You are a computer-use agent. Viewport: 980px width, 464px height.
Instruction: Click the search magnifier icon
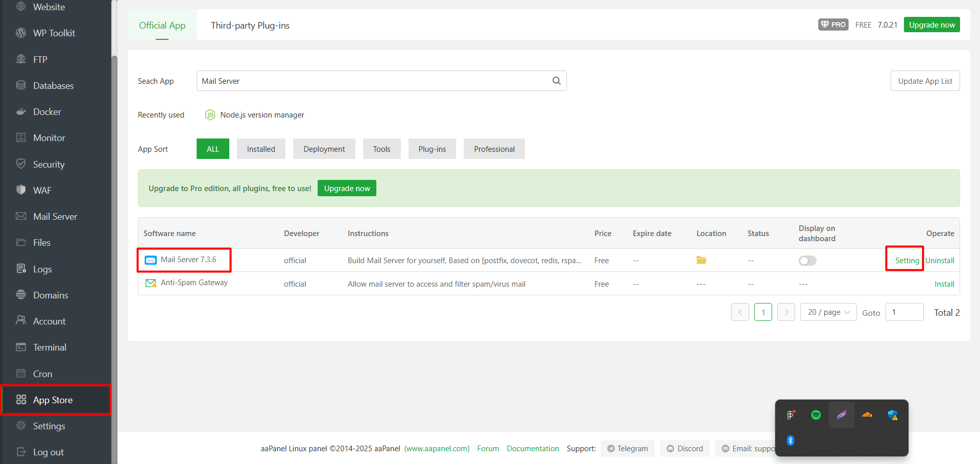point(556,81)
